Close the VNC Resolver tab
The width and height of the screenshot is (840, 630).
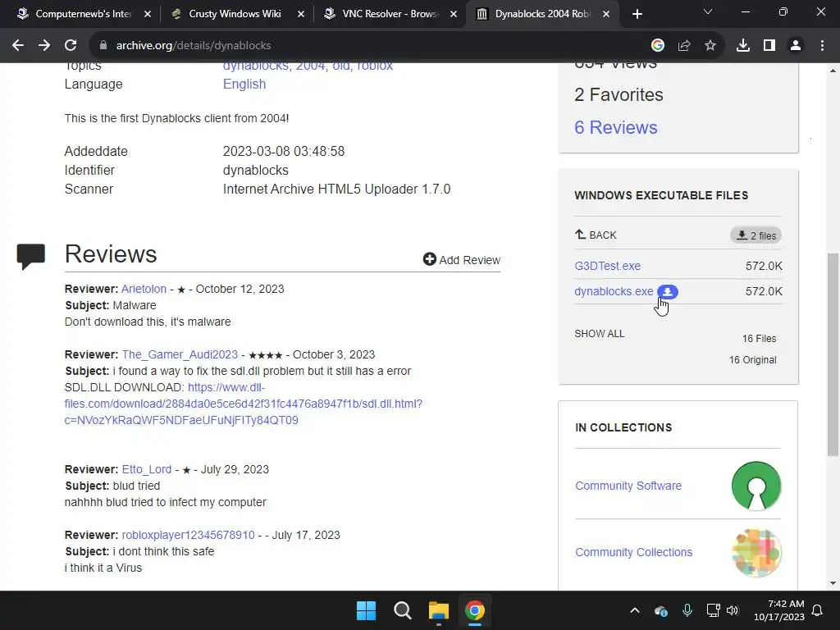(x=453, y=14)
